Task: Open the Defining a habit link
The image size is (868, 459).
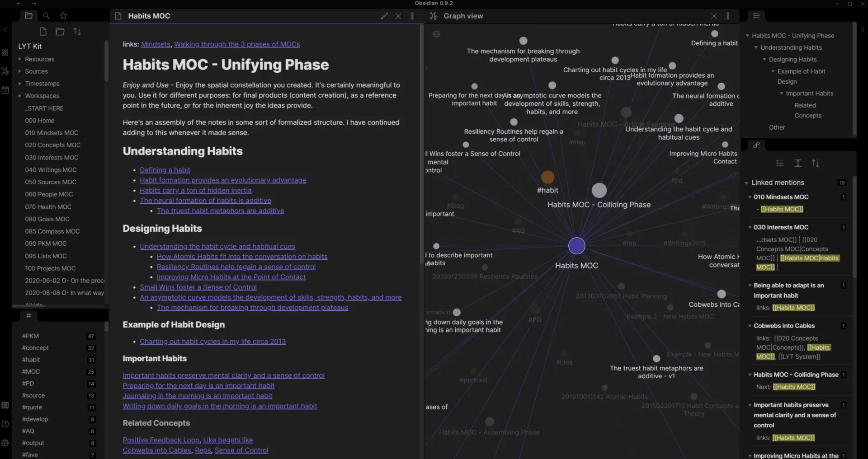Action: pos(165,170)
